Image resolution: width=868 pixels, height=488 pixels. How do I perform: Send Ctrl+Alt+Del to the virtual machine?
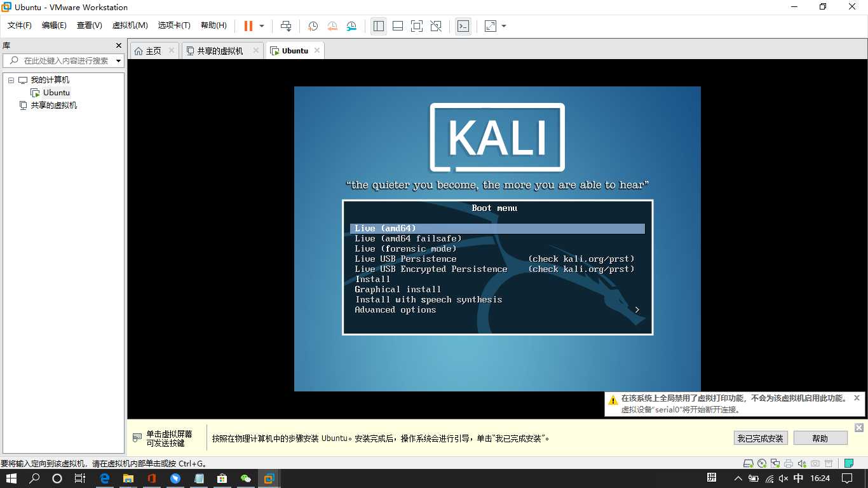click(286, 26)
